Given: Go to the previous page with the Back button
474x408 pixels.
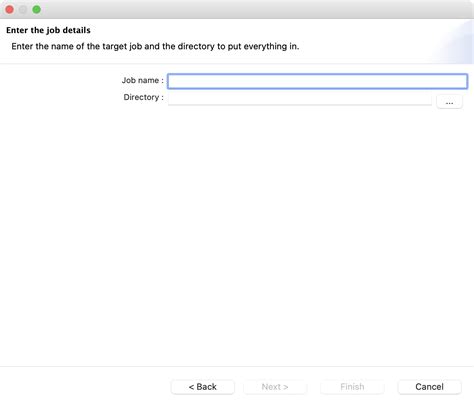Looking at the screenshot, I should (x=203, y=387).
